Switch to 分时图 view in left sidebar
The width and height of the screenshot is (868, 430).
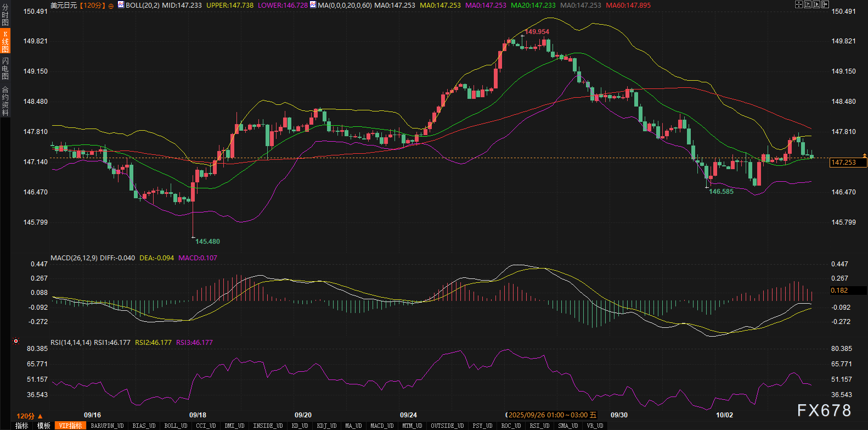[5, 15]
